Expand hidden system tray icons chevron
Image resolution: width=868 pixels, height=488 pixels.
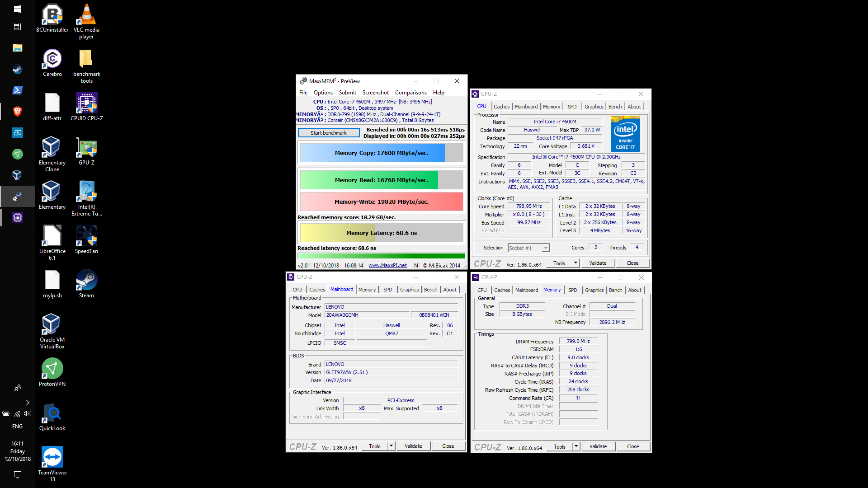tap(27, 402)
